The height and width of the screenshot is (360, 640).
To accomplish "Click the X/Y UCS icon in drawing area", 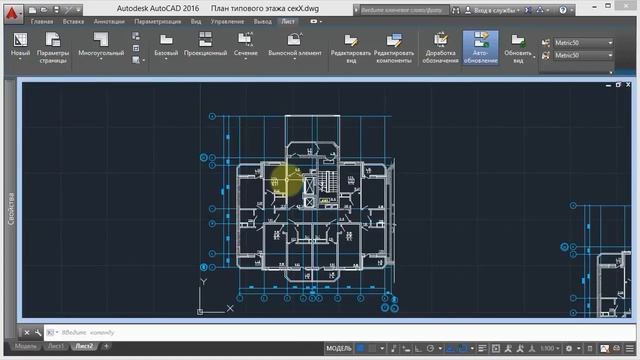I will coord(216,297).
